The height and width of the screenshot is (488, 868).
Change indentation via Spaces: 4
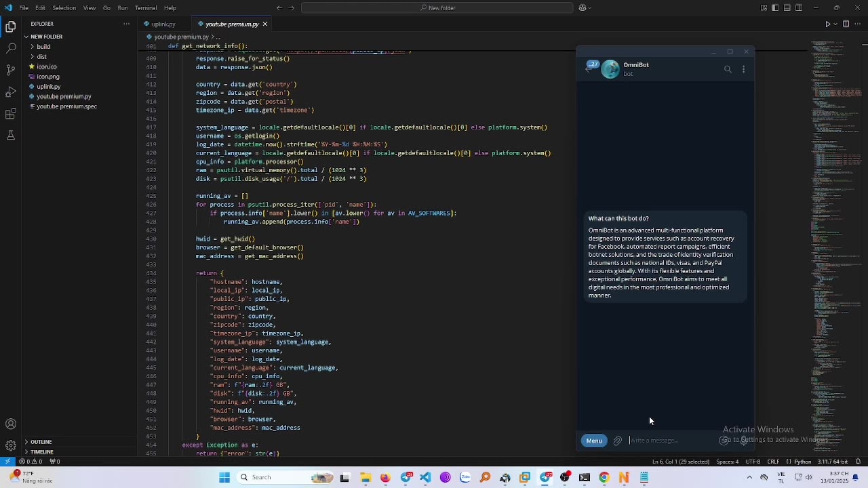[728, 462]
